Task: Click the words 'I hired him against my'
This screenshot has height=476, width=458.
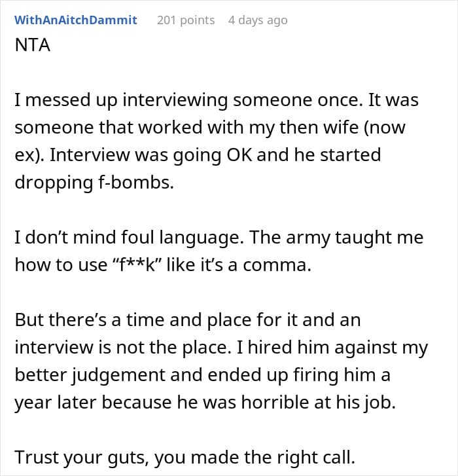Action: pyautogui.click(x=332, y=347)
